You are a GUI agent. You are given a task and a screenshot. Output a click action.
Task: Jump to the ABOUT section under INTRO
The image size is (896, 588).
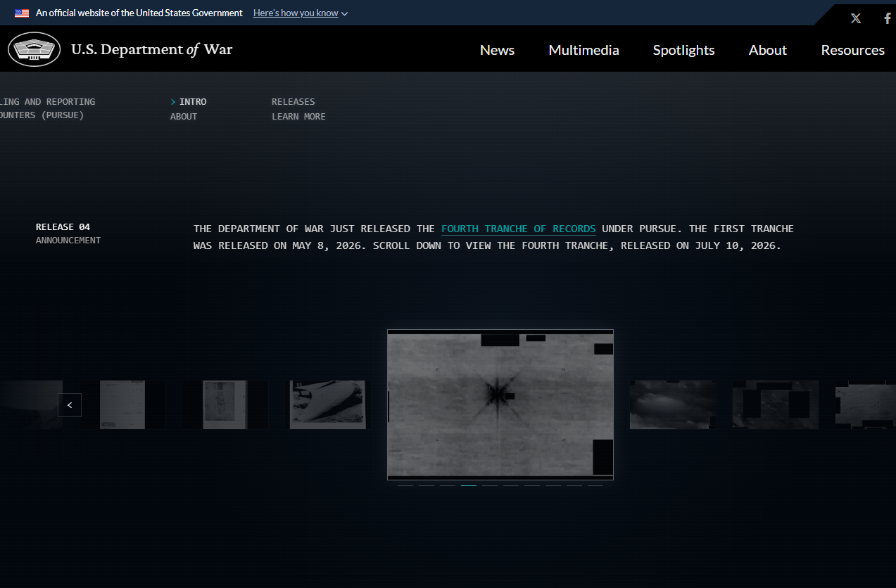click(184, 117)
